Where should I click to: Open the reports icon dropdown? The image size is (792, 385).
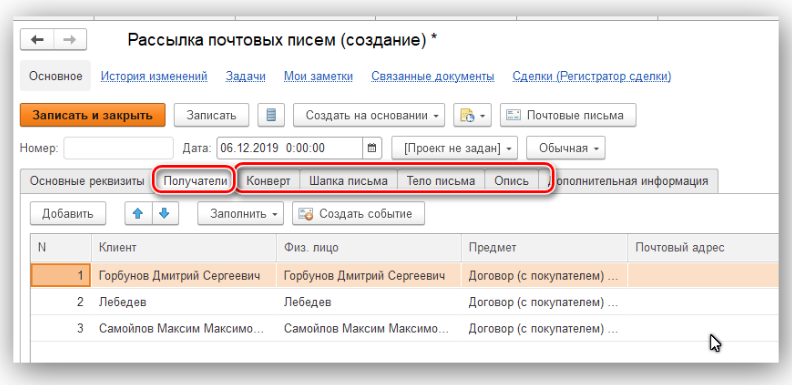pos(472,115)
